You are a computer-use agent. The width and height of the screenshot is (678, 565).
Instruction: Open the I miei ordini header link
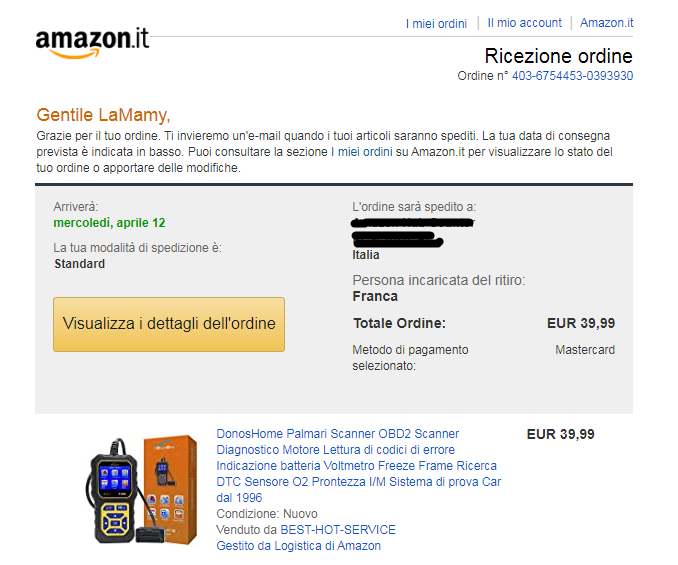pyautogui.click(x=436, y=23)
